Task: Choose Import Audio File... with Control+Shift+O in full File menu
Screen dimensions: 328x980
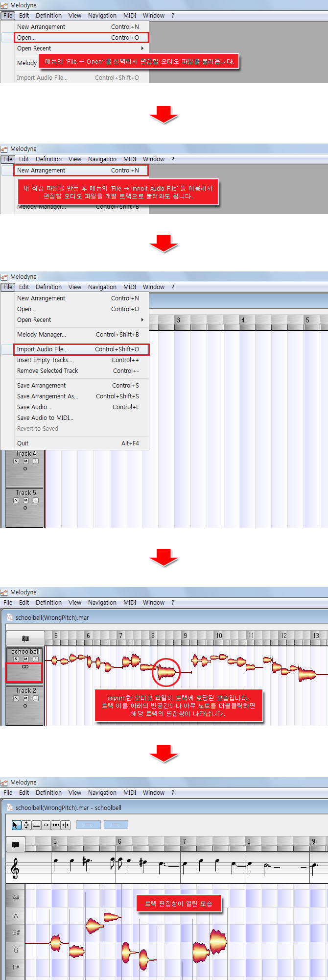Action: (75, 349)
